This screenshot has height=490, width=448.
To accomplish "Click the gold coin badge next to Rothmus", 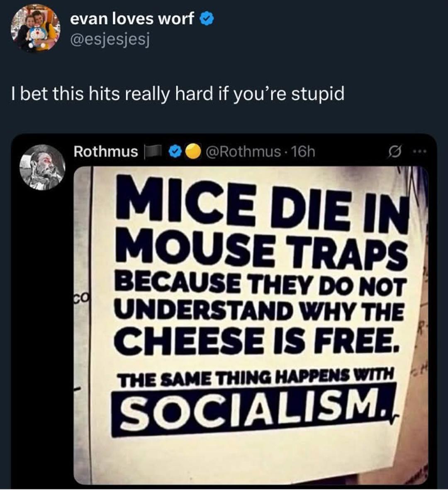I will 191,152.
